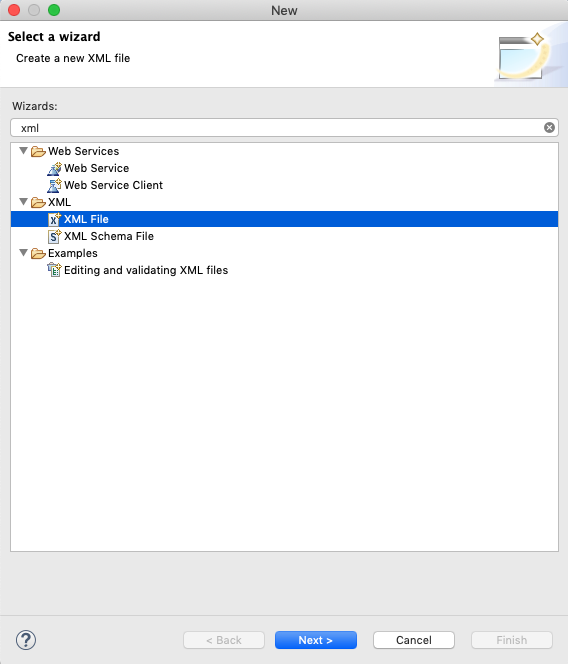This screenshot has height=664, width=568.
Task: Click the Web Service Client wizard icon
Action: [54, 185]
